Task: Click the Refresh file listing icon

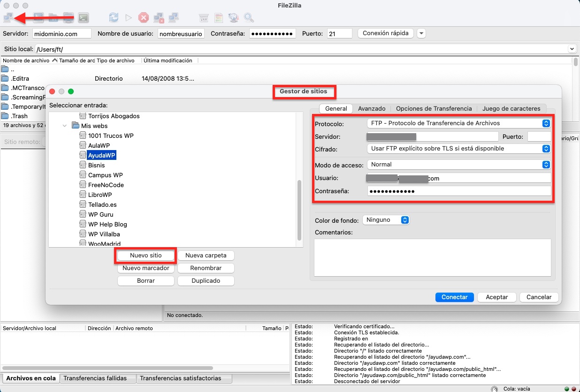Action: [114, 17]
